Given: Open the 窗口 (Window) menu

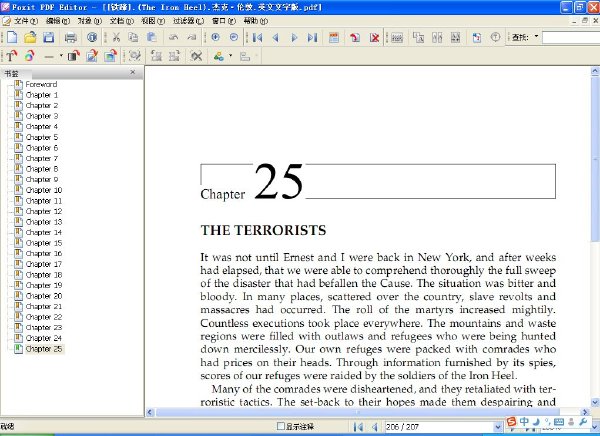Looking at the screenshot, I should pos(224,21).
